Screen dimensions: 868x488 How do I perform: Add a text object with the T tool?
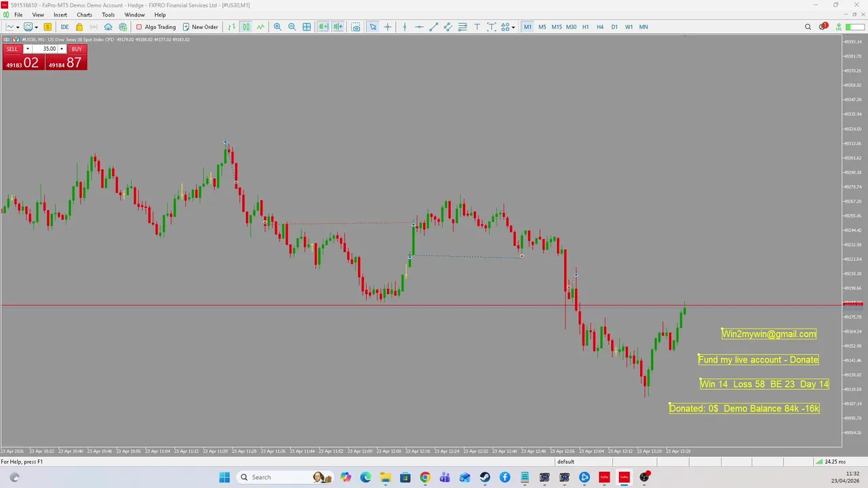477,27
